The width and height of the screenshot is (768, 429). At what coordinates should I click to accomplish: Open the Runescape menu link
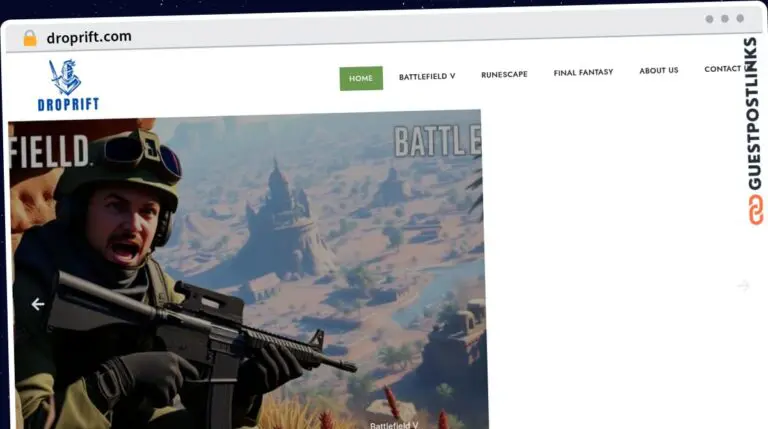[x=504, y=74]
